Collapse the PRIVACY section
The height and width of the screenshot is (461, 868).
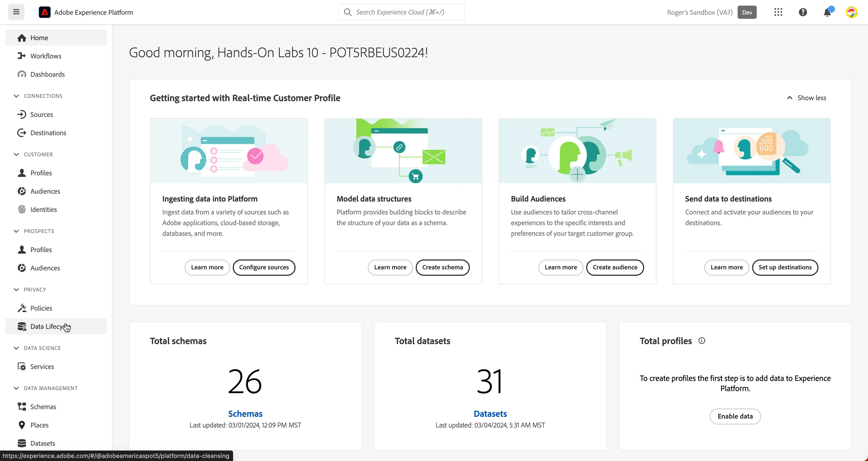click(16, 289)
